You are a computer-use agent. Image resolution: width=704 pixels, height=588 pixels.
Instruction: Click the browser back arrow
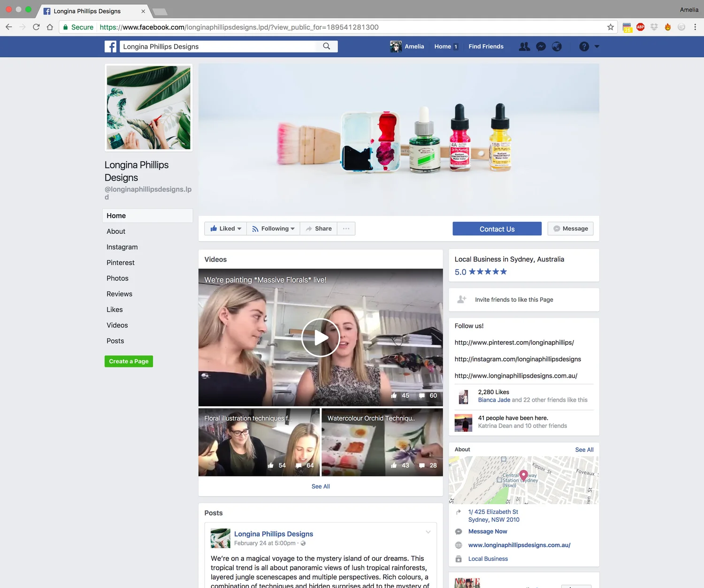(9, 27)
